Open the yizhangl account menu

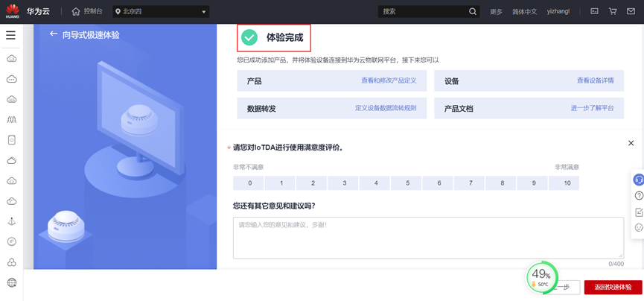tap(558, 11)
